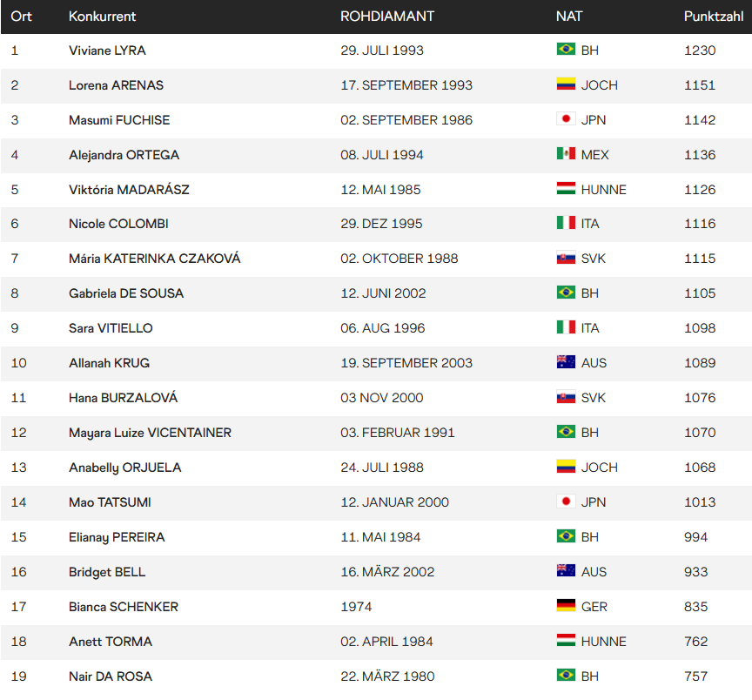Sort by Punktzahl column header
This screenshot has height=700, width=752.
(713, 17)
